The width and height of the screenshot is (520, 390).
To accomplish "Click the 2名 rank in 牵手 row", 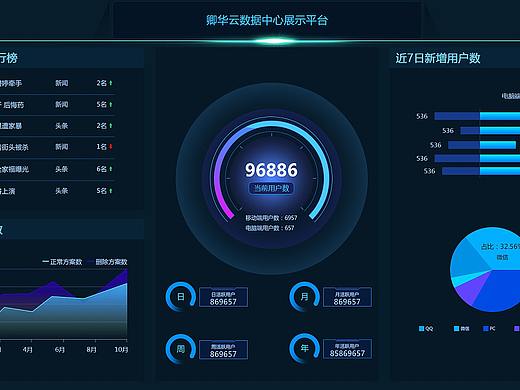I will pyautogui.click(x=101, y=83).
